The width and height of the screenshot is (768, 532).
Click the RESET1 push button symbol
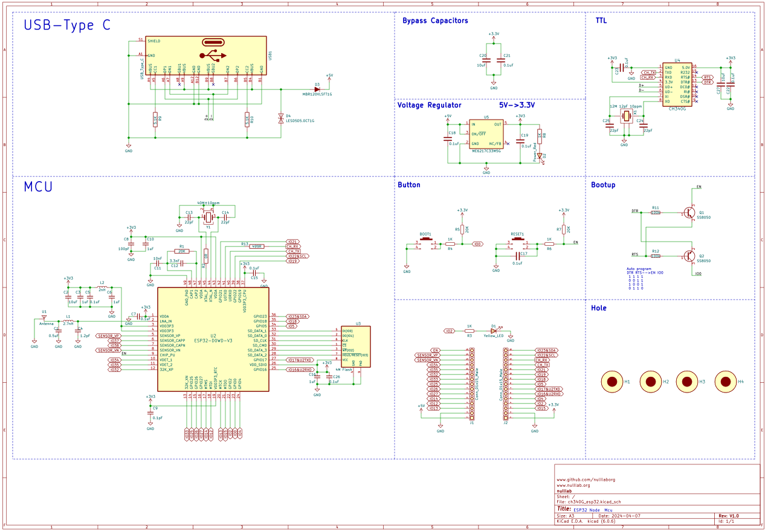[x=517, y=243]
